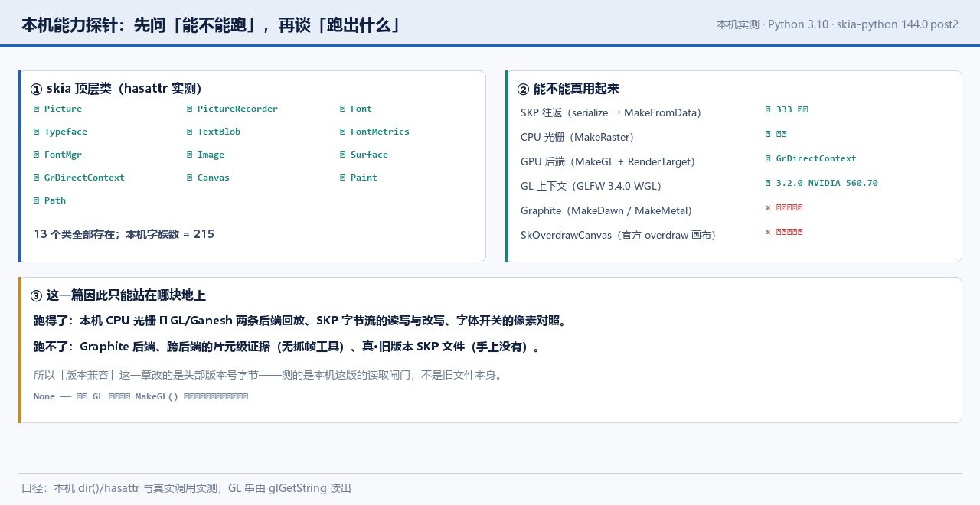980x505 pixels.
Task: Select the 'Path' class entry
Action: click(50, 200)
